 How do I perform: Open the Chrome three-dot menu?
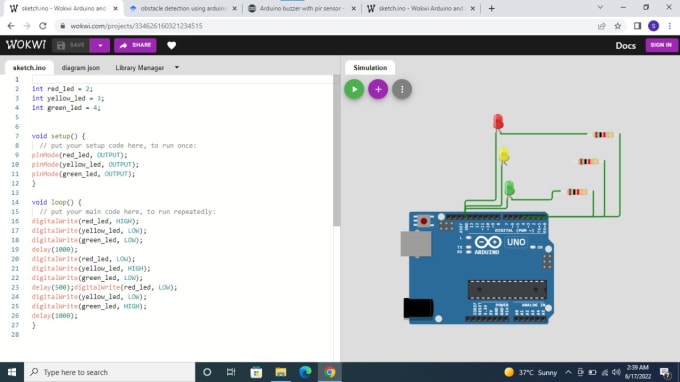click(x=670, y=26)
